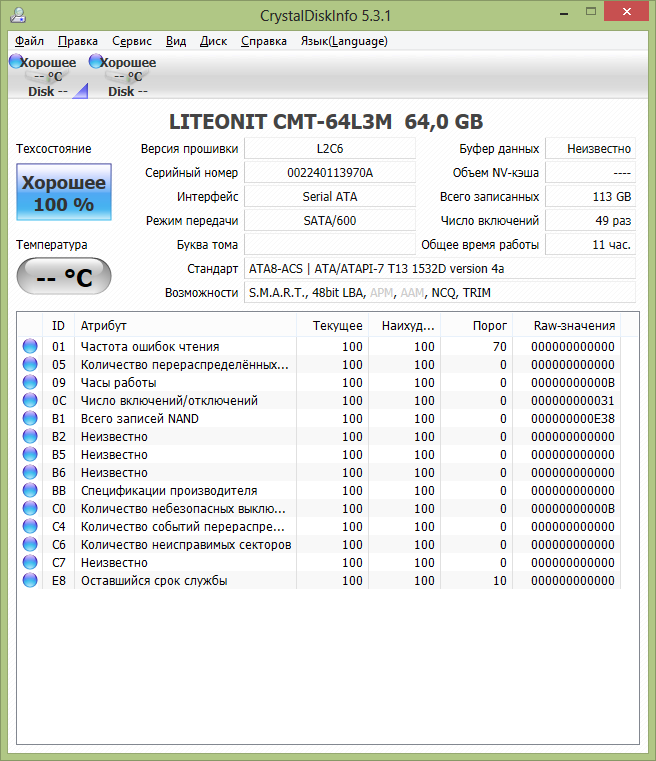
Task: Open the Диск menu
Action: click(213, 41)
